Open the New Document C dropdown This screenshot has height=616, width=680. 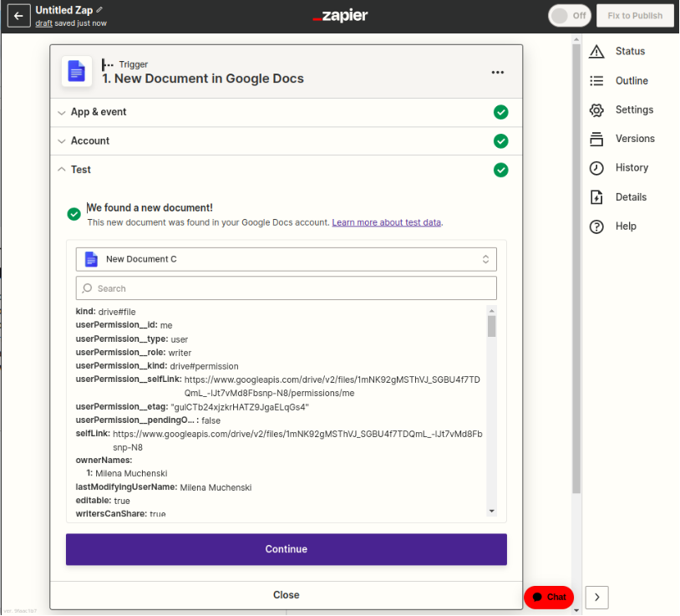coord(287,259)
